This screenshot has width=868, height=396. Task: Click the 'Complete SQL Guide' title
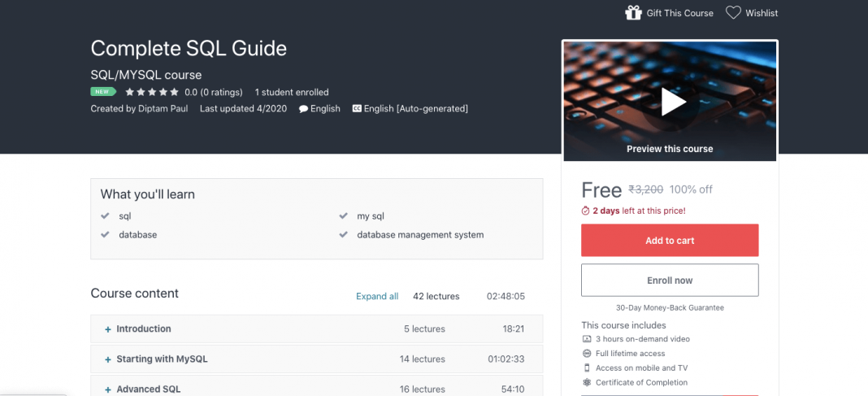(x=189, y=49)
